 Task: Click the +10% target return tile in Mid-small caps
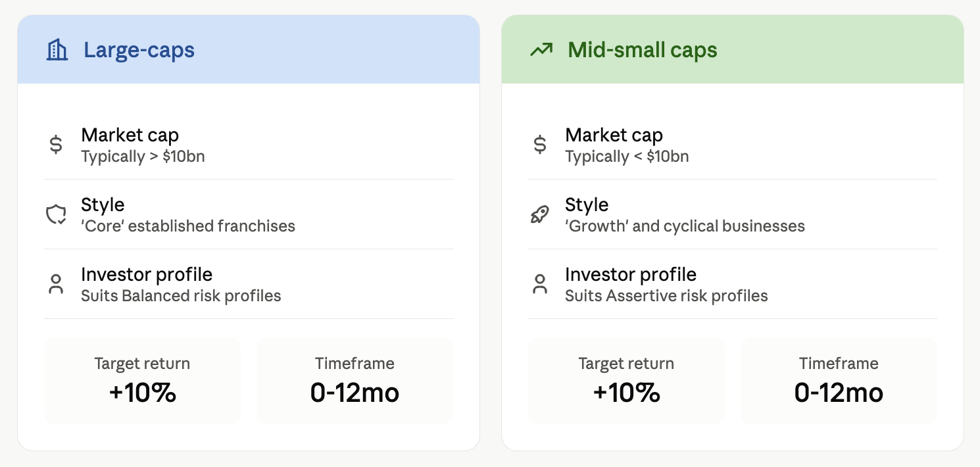626,381
